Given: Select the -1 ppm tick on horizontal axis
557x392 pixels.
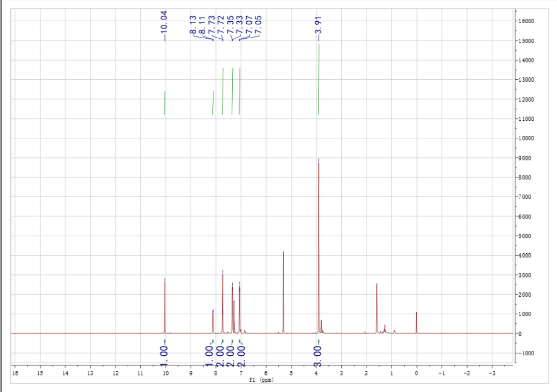Looking at the screenshot, I should pyautogui.click(x=442, y=373).
